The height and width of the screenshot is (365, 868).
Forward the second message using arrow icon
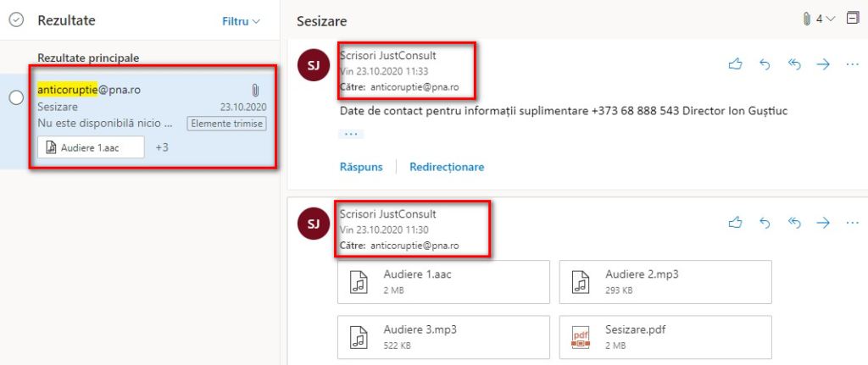coord(822,223)
